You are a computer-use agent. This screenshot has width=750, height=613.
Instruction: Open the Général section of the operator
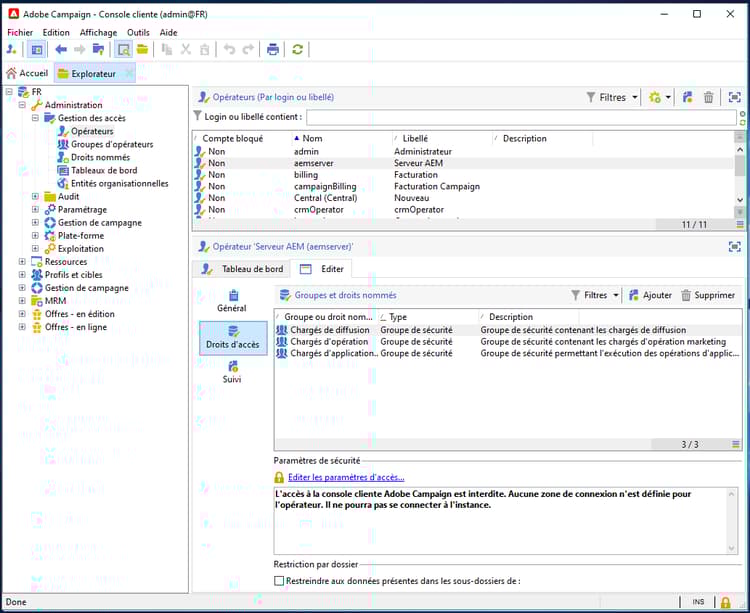[232, 301]
